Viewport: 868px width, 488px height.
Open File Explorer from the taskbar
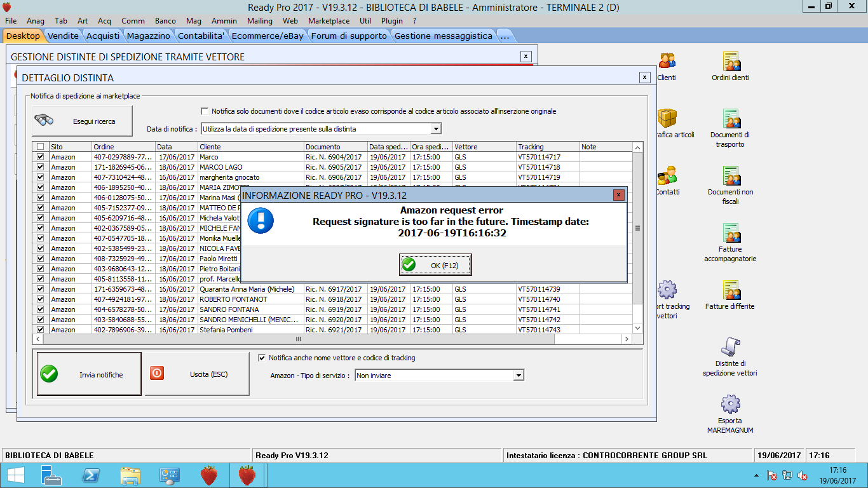pos(130,475)
